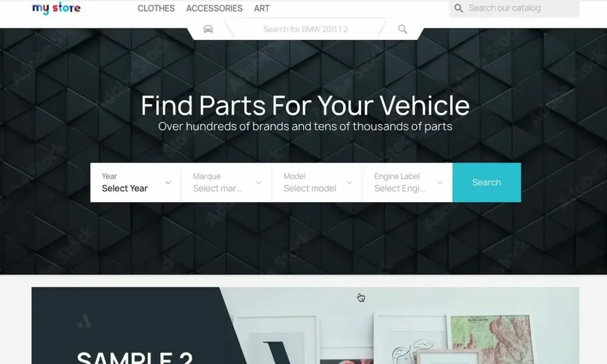This screenshot has height=364, width=607.
Task: Focus the Search our catalog field
Action: tap(514, 8)
